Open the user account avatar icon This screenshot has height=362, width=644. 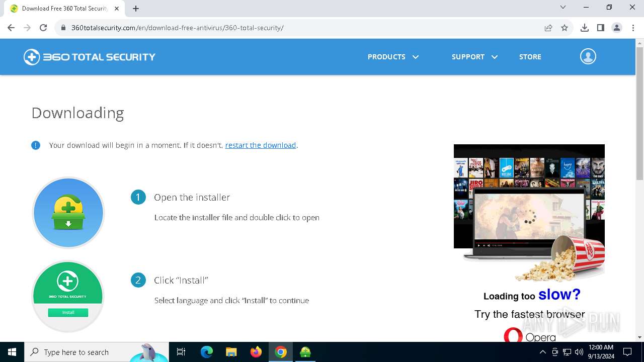pos(588,56)
